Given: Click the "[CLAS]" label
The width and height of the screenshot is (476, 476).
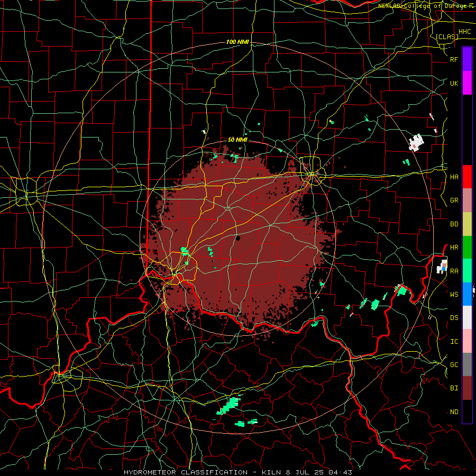Looking at the screenshot, I should 447,36.
